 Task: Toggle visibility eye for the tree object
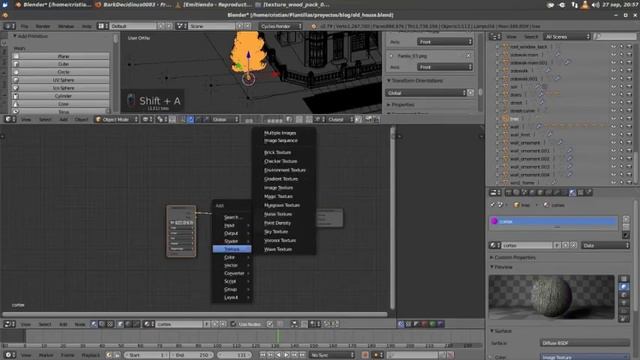[613, 119]
